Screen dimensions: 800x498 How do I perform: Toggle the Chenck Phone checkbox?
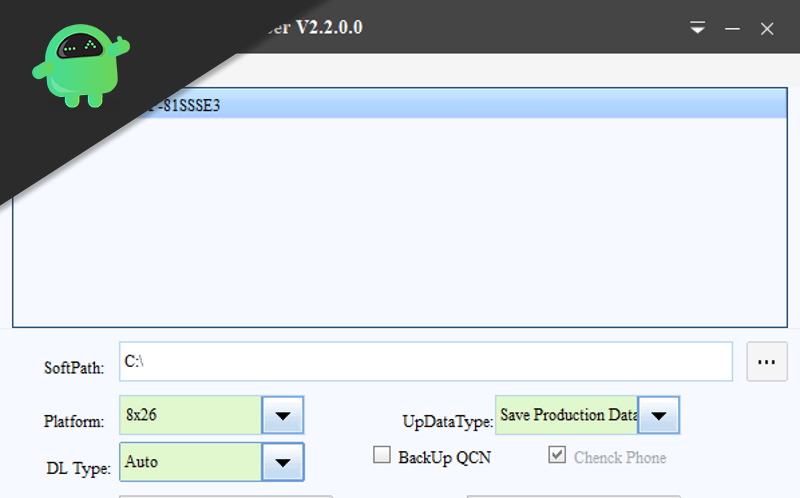[557, 455]
